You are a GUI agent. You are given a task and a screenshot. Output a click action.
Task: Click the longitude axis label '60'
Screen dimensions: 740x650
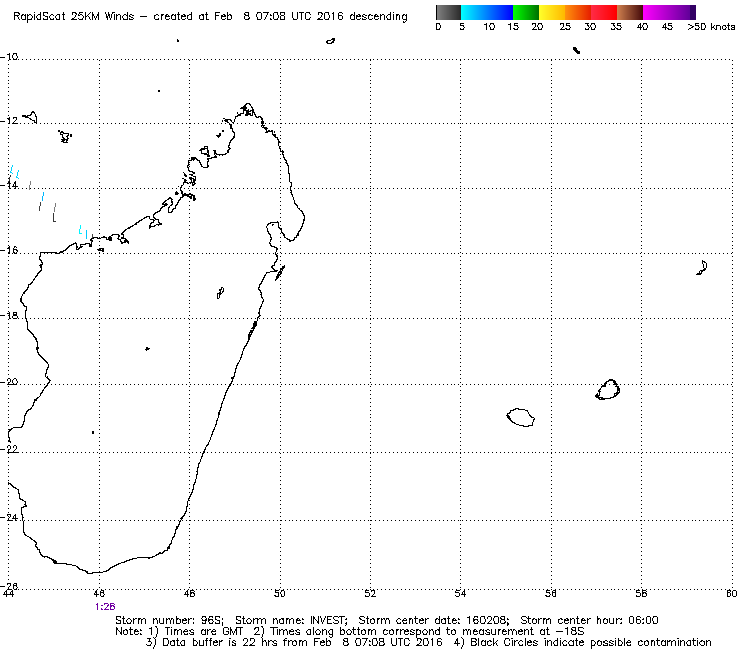pos(731,593)
